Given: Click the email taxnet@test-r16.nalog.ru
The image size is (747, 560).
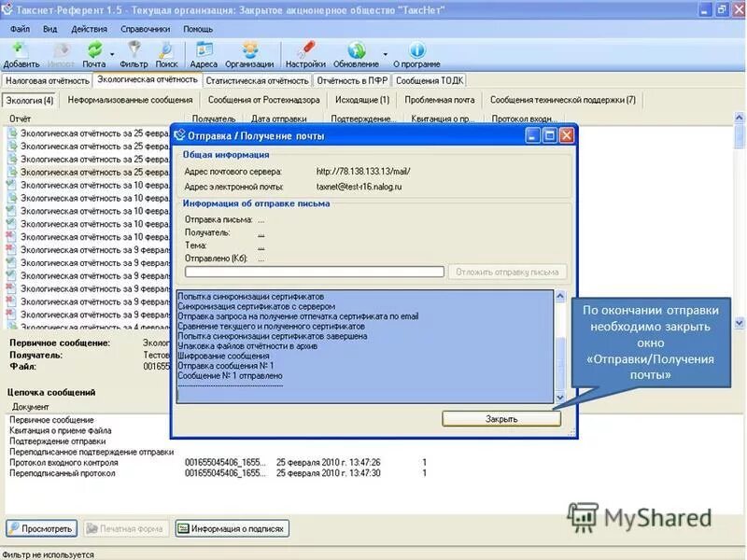Looking at the screenshot, I should 359,187.
